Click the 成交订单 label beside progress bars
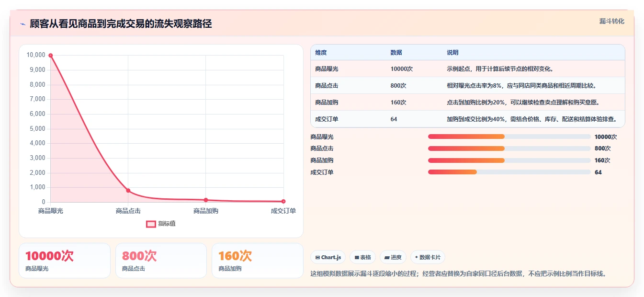644x297 pixels. coord(322,172)
